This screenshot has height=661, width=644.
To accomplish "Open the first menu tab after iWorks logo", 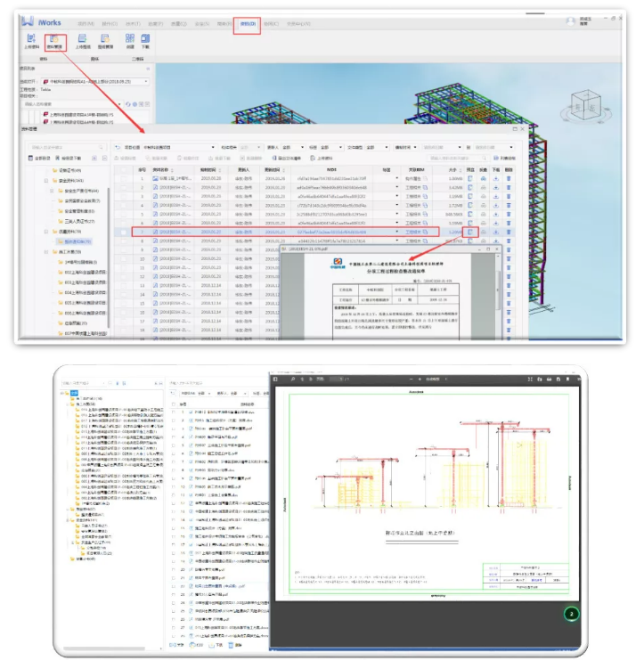I will [x=86, y=24].
